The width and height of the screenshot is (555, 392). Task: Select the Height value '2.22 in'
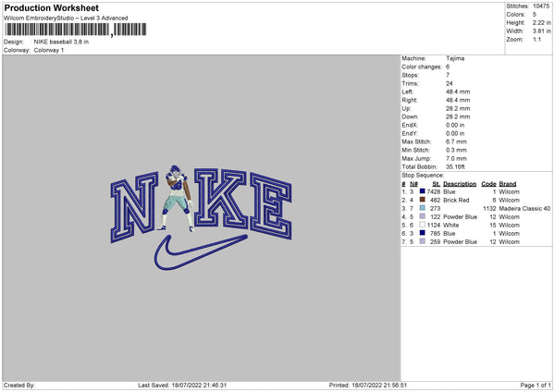(541, 22)
